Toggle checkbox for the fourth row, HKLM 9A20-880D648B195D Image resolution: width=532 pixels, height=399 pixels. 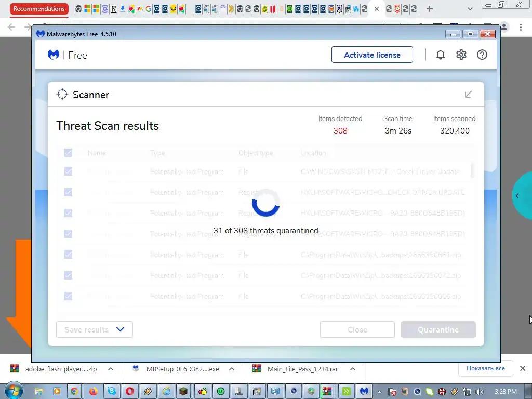click(x=68, y=234)
